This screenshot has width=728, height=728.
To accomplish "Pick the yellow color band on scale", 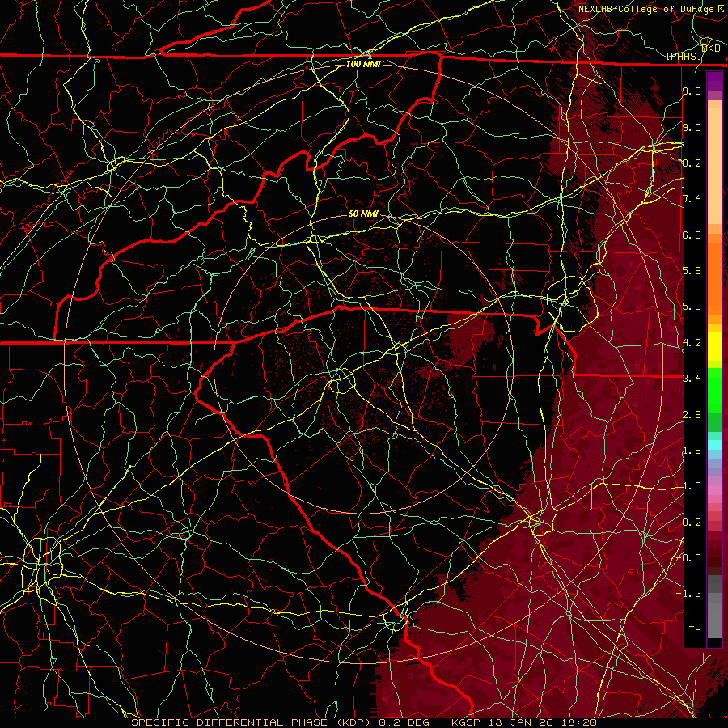I will point(714,346).
